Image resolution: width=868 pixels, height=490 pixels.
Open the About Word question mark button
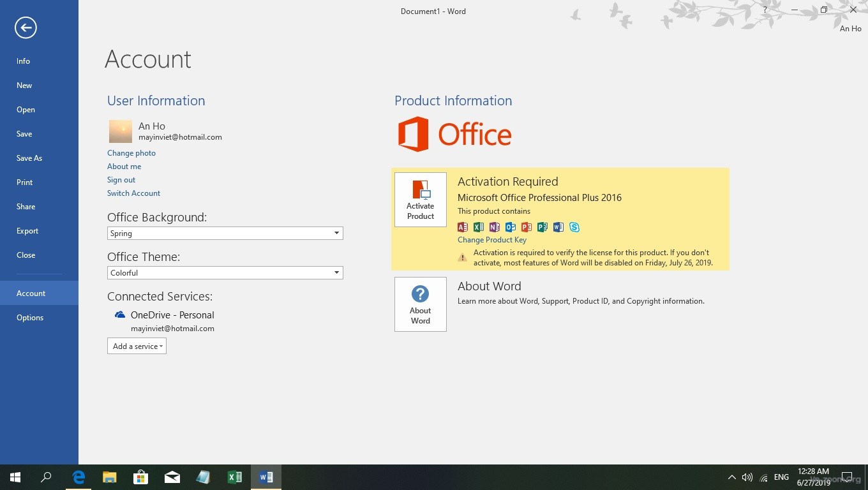pyautogui.click(x=421, y=304)
